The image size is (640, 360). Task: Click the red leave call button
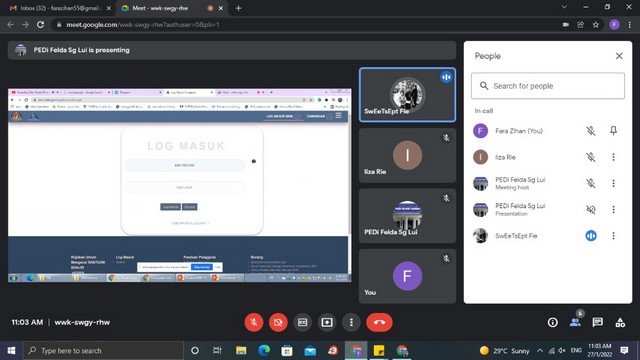click(x=379, y=322)
